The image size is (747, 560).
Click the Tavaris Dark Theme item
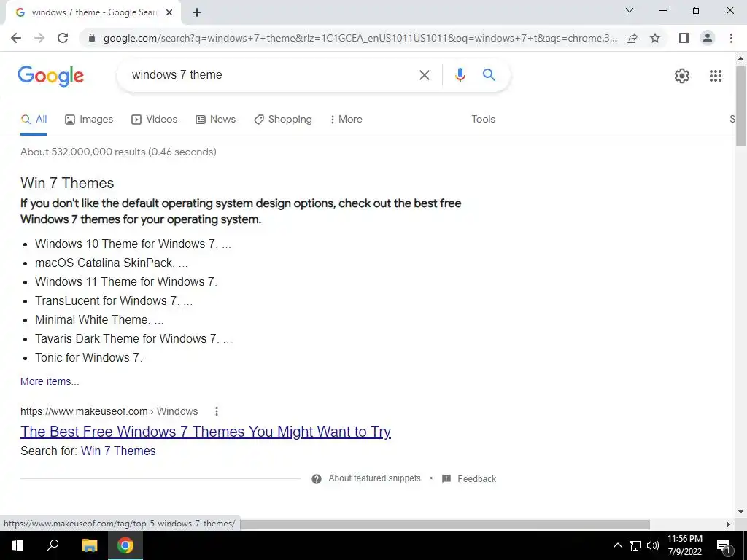point(133,338)
